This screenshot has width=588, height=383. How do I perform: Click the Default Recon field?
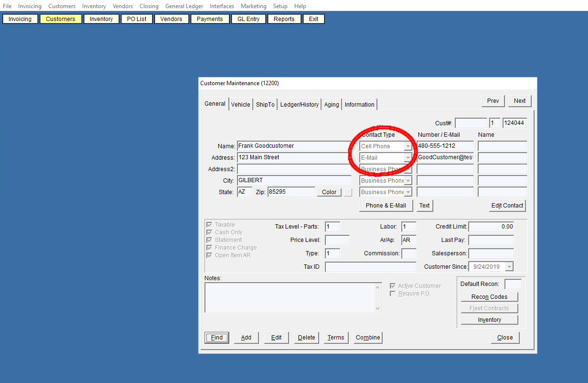point(513,284)
